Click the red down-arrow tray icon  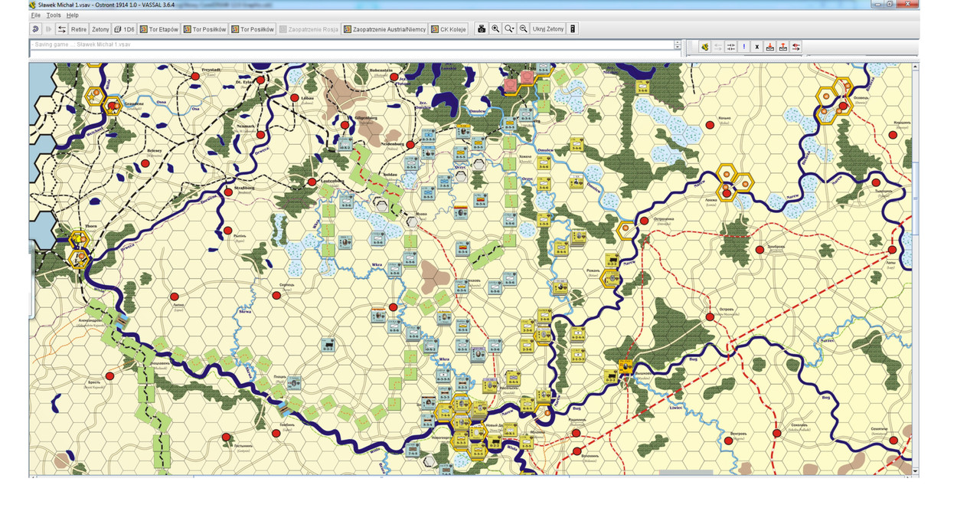(770, 47)
